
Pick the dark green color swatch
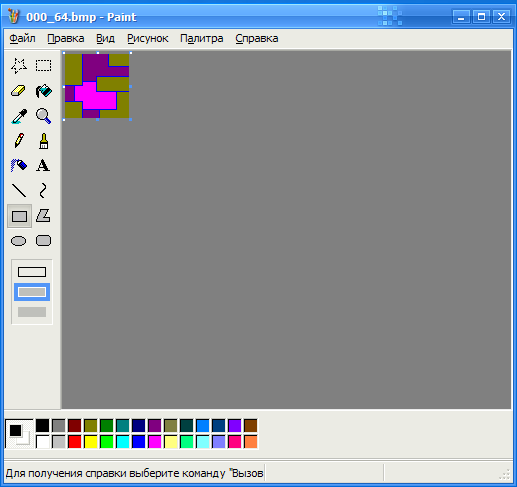pos(107,426)
